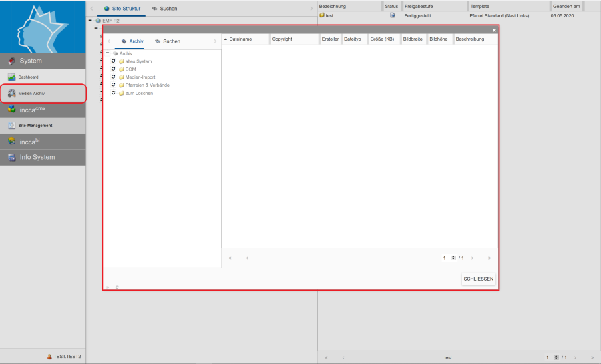Click the Medien-Import folder icon
This screenshot has height=364, width=601.
(x=122, y=77)
